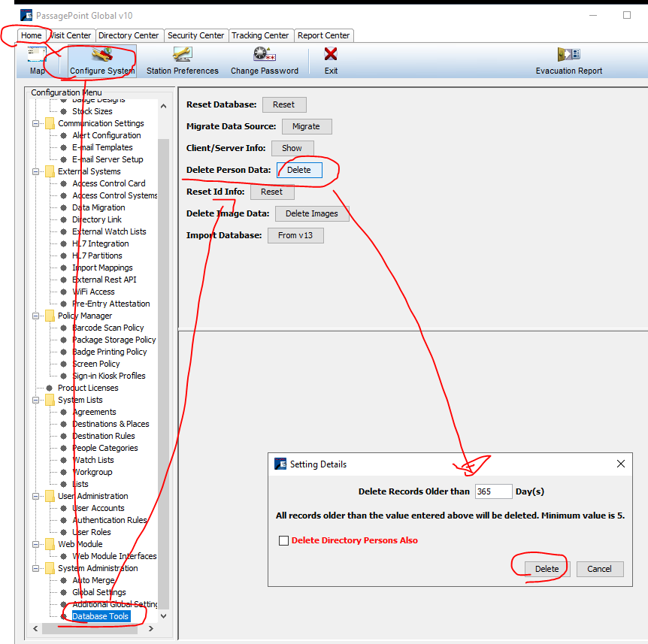648x644 pixels.
Task: Select E-mail Server Setup tree item
Action: click(107, 159)
